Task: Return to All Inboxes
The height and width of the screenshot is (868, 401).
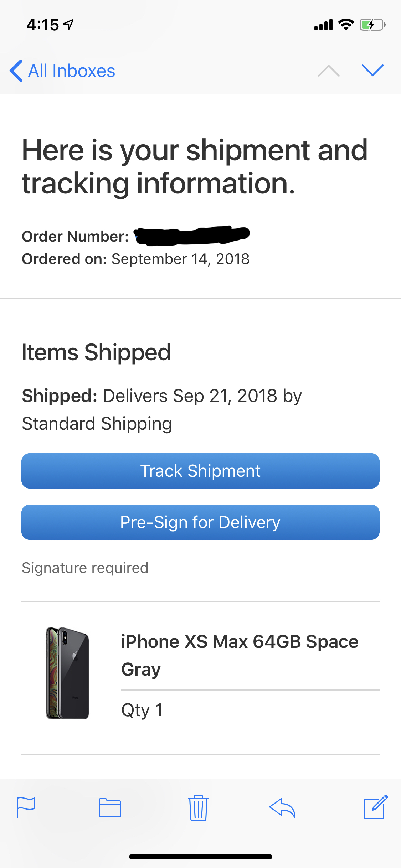Action: pos(71,71)
